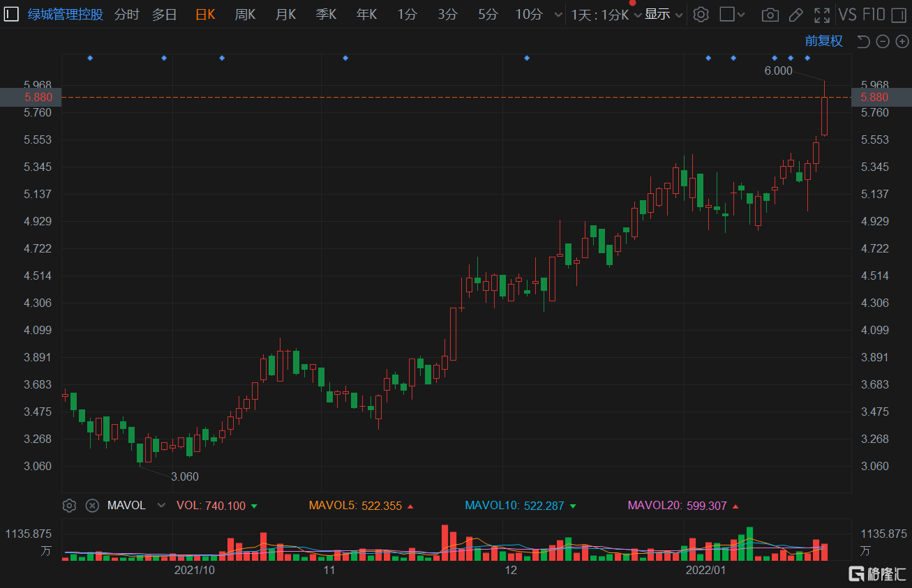Click the VS compare button
Screen dimensions: 912x588
pos(848,15)
